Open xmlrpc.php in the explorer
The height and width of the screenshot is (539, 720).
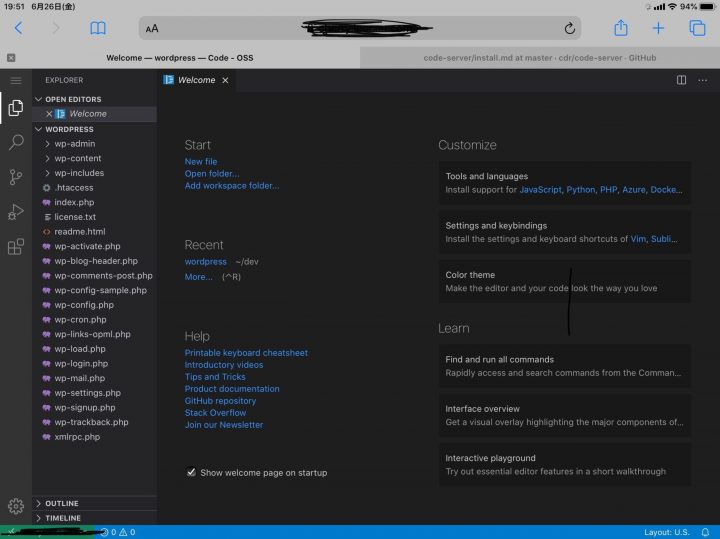pos(95,437)
